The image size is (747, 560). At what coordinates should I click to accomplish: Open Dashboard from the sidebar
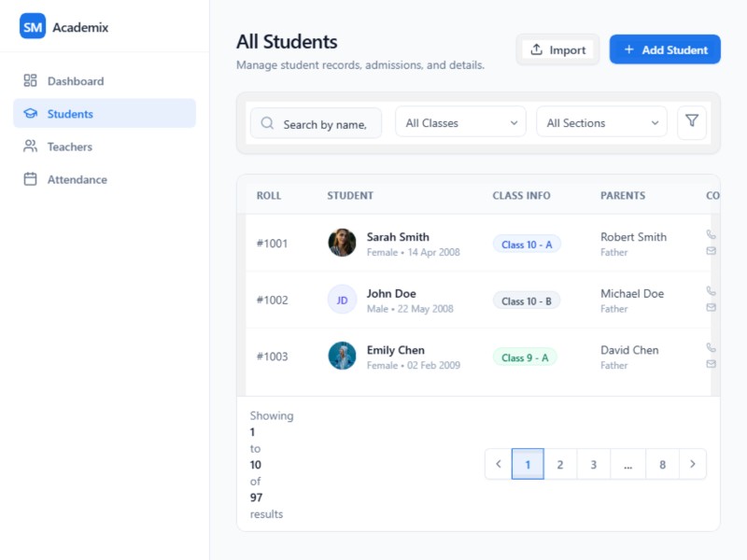coord(76,81)
